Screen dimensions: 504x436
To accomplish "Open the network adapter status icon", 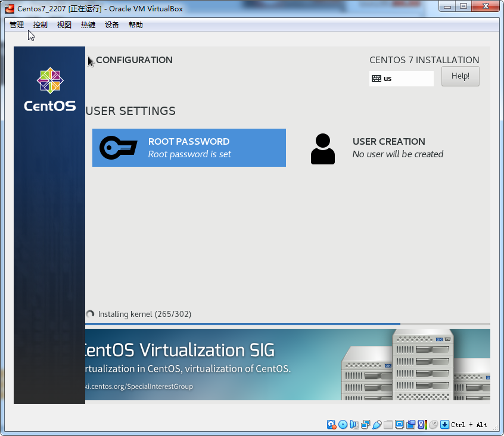I will pyautogui.click(x=366, y=425).
